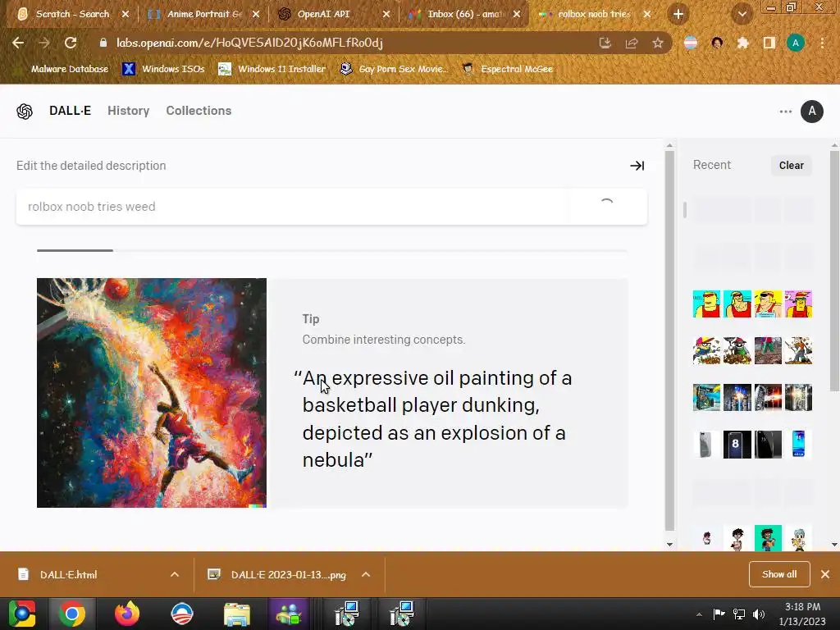Screen dimensions: 840x630
Task: Open Chrome from the taskbar
Action: point(72,614)
